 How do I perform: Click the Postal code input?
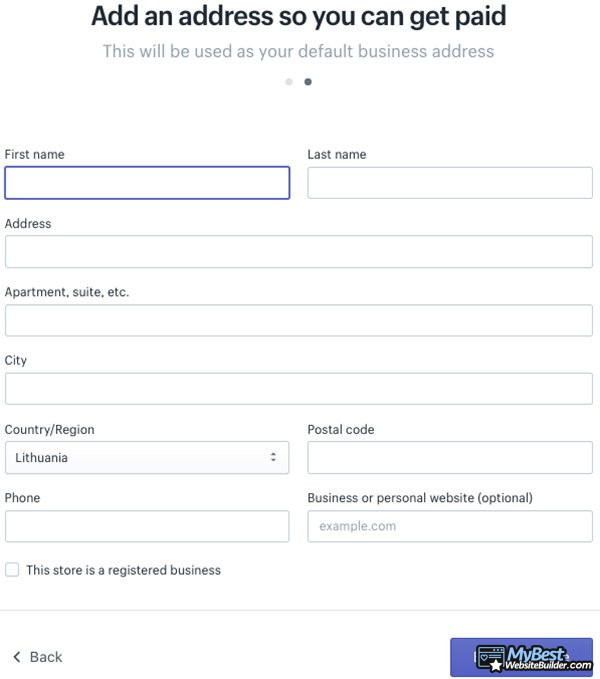(x=450, y=457)
